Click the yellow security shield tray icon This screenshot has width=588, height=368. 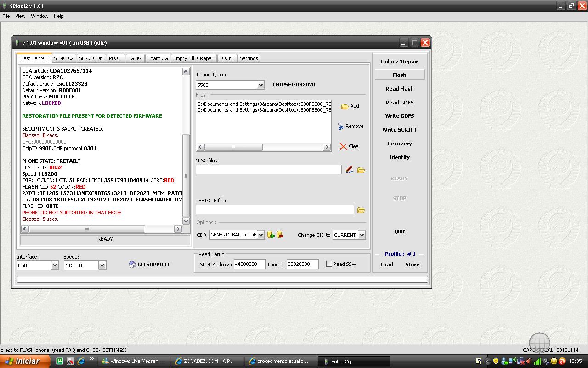point(496,361)
